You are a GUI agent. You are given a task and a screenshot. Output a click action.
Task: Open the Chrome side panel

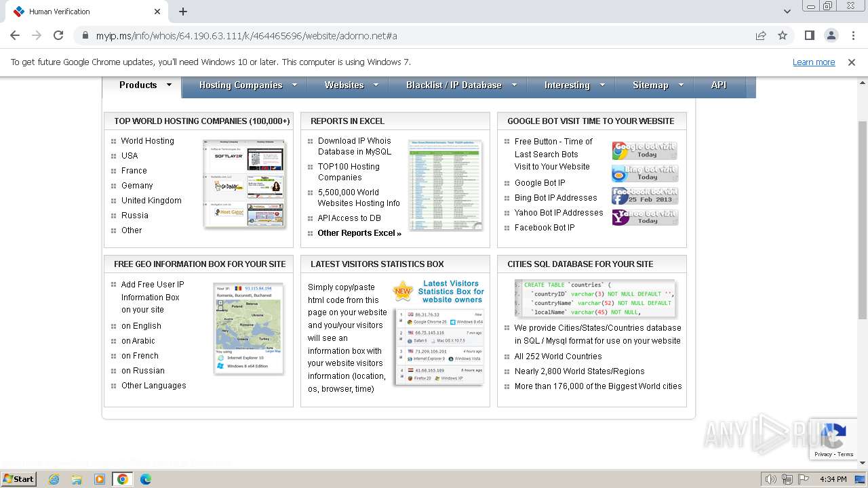(809, 35)
